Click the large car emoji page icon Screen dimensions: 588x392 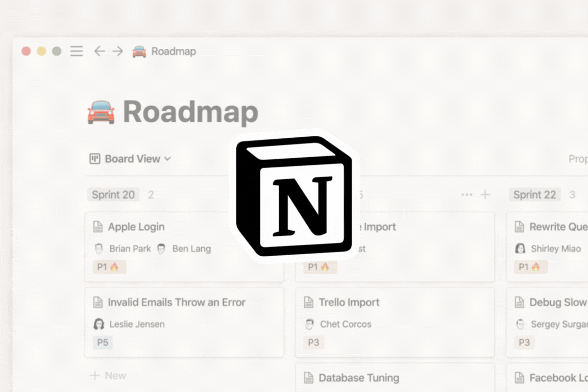click(101, 112)
